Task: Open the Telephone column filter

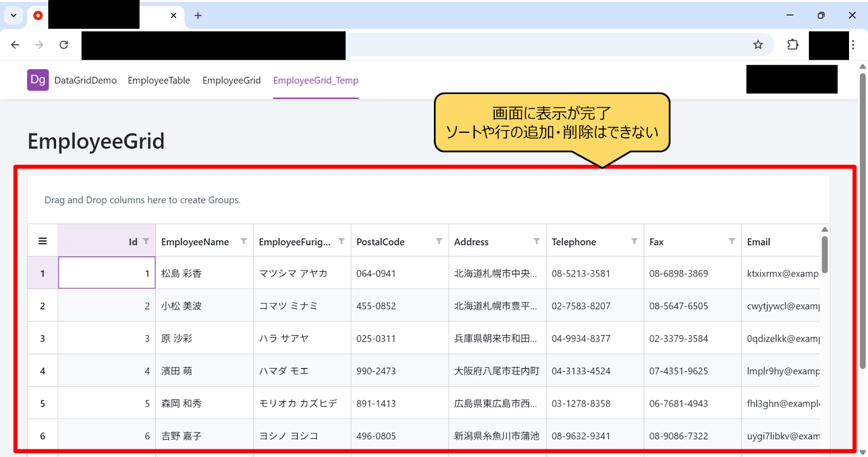Action: point(634,241)
